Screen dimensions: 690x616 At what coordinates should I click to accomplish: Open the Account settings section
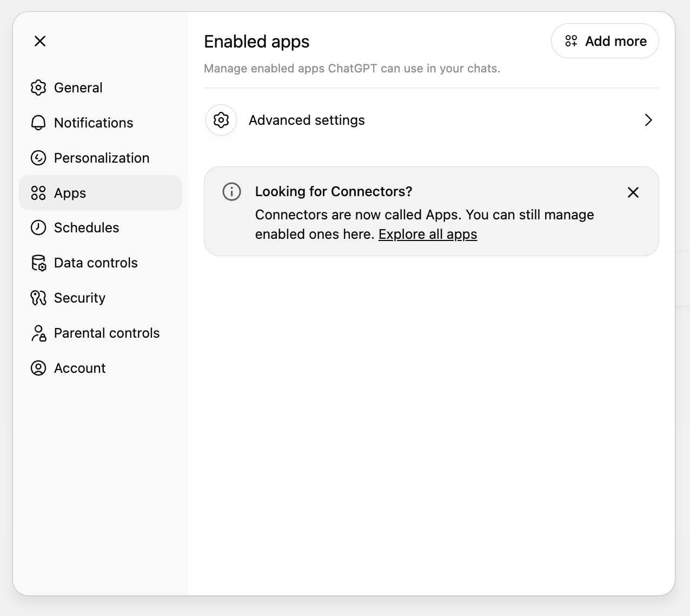(79, 368)
